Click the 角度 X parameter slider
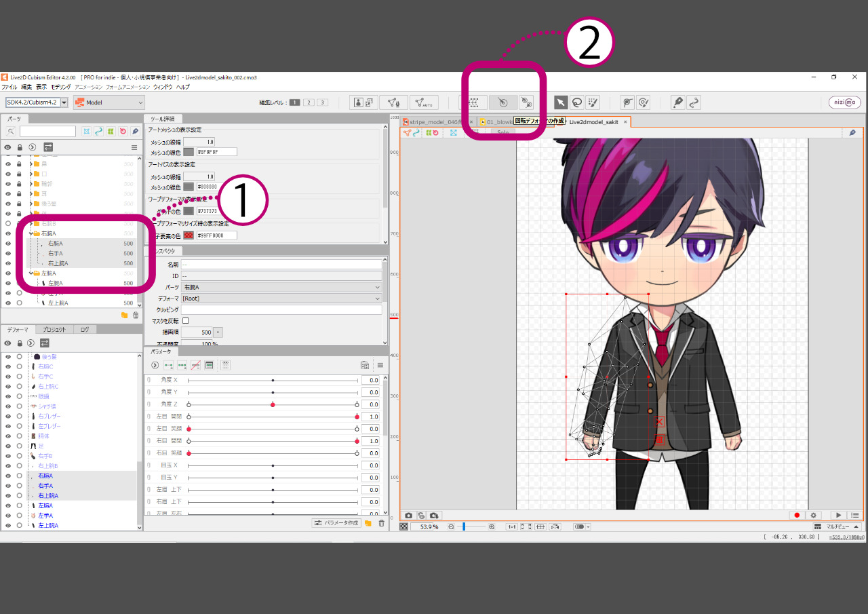The image size is (868, 614). (273, 381)
